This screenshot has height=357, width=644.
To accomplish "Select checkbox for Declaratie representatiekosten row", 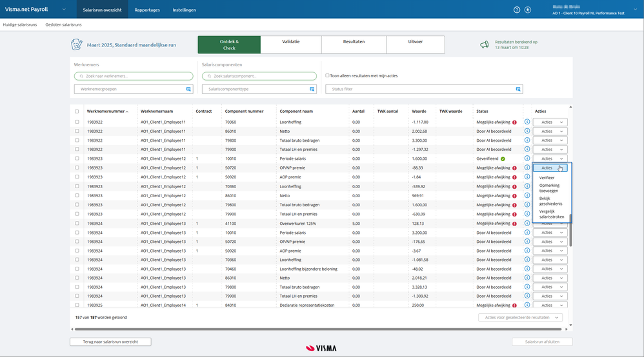I will point(77,305).
